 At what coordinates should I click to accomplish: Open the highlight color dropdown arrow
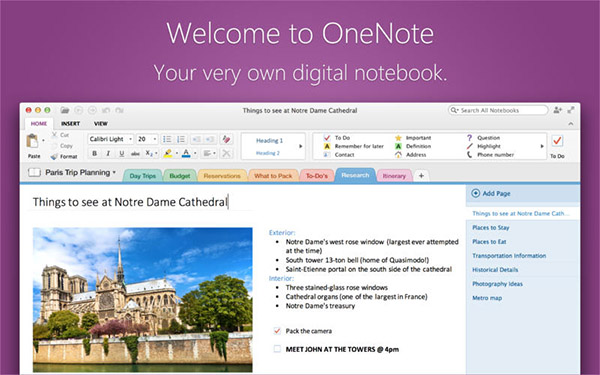(176, 153)
